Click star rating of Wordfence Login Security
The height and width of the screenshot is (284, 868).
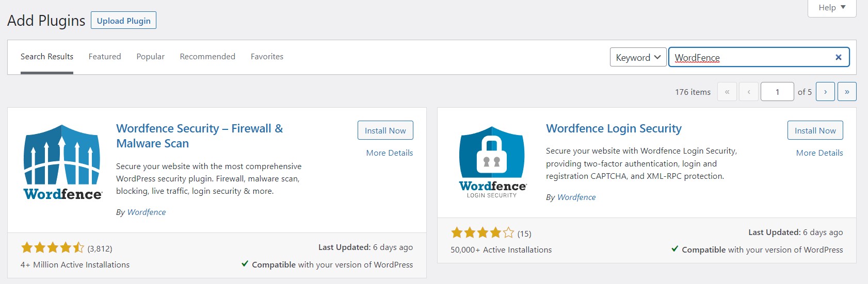point(482,233)
